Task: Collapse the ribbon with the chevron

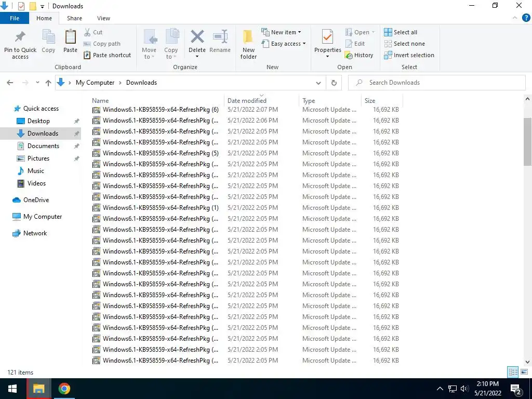Action: pyautogui.click(x=515, y=18)
